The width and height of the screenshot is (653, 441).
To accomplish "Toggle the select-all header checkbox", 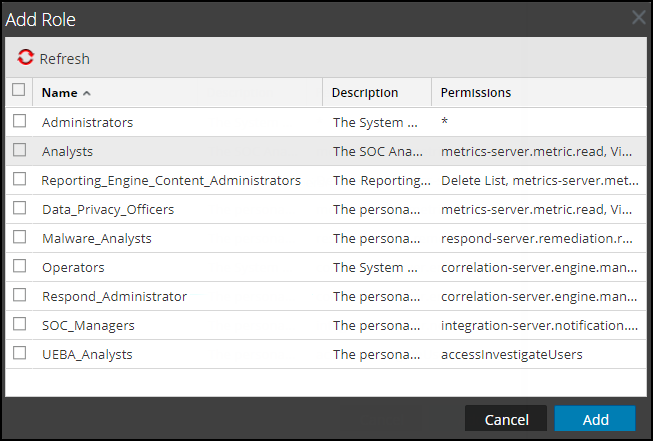I will point(18,90).
